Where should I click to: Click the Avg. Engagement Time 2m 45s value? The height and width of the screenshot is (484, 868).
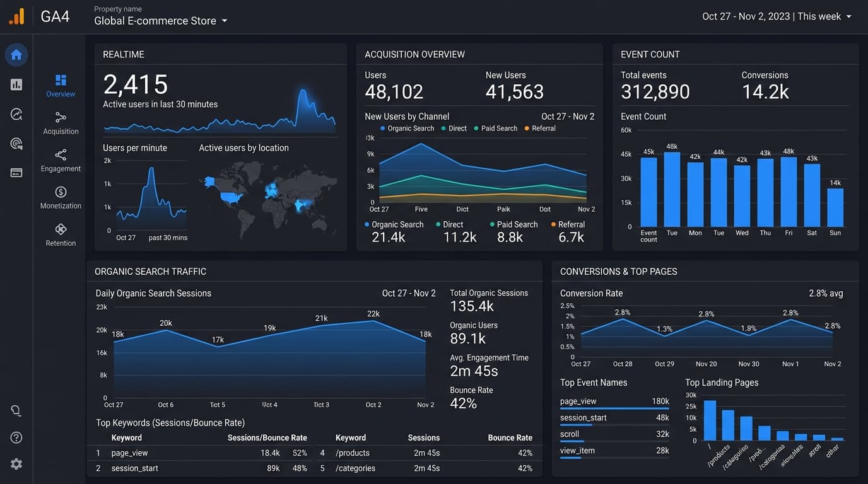[x=474, y=371]
